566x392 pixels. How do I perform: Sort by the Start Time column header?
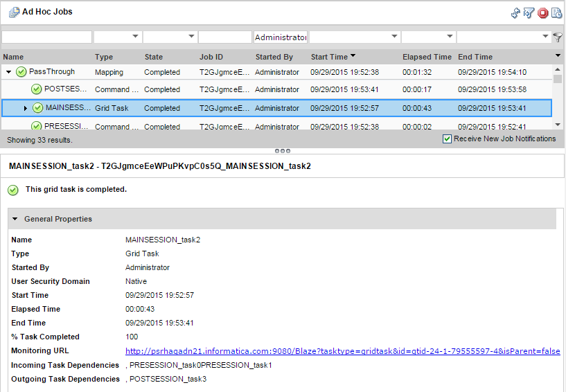coord(330,57)
